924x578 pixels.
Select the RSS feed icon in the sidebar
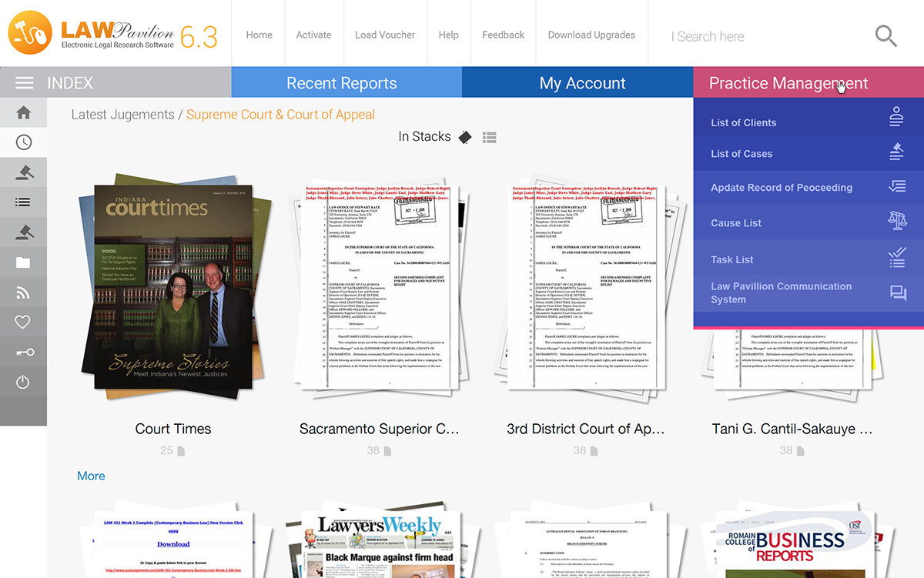click(23, 292)
